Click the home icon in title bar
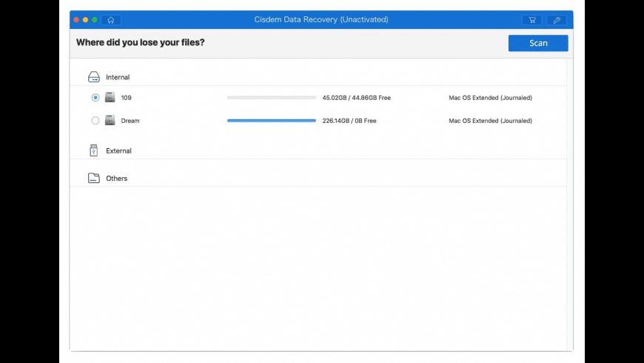 pos(111,20)
